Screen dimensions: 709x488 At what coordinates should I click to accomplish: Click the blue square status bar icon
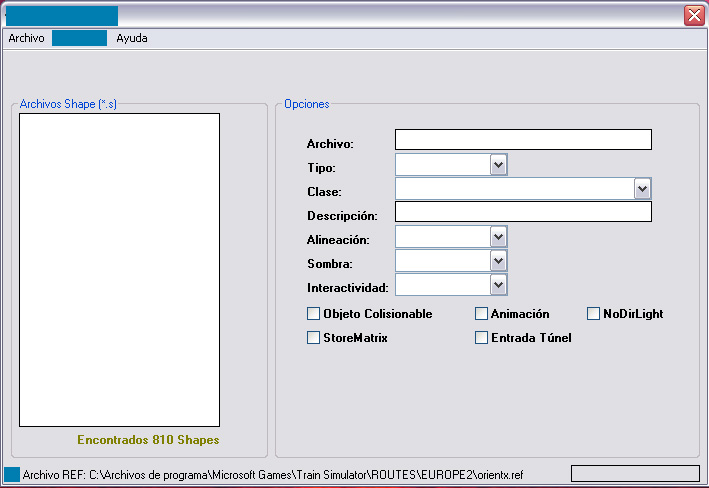(12, 474)
